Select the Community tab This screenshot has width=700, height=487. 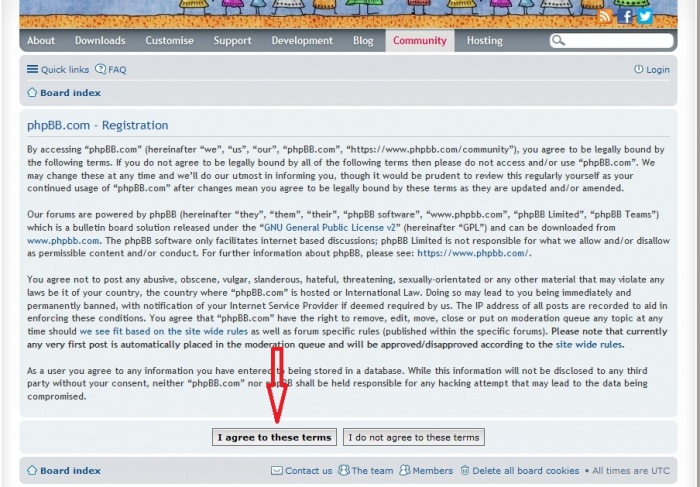[420, 41]
